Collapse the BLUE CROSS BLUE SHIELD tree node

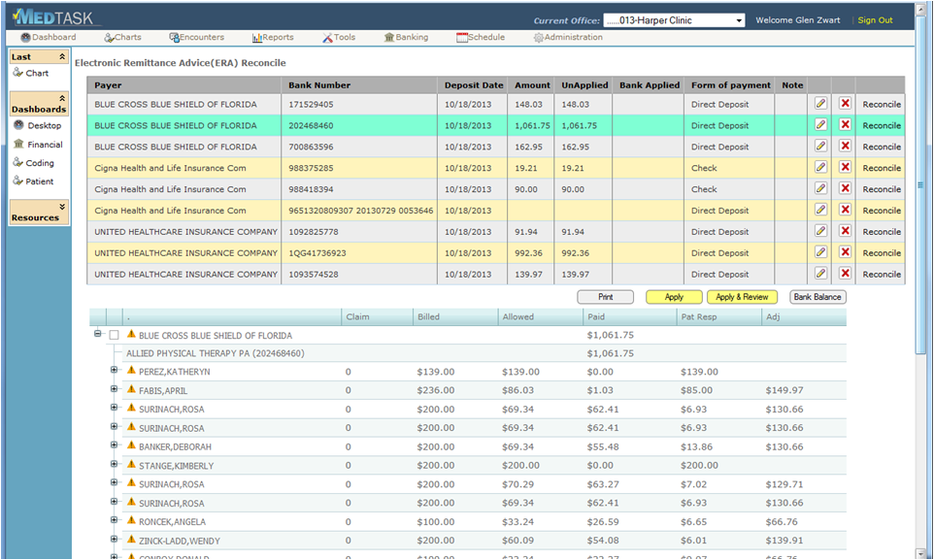pyautogui.click(x=98, y=334)
